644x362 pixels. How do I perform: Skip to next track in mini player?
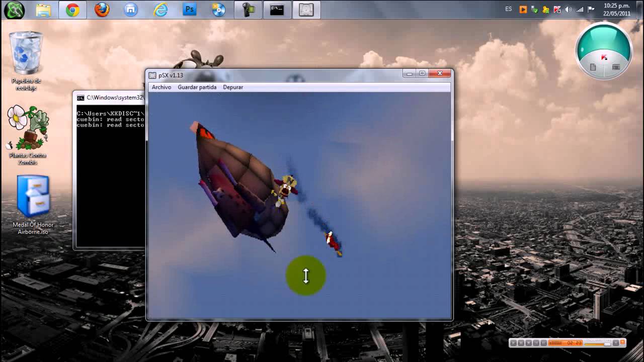[x=544, y=342]
